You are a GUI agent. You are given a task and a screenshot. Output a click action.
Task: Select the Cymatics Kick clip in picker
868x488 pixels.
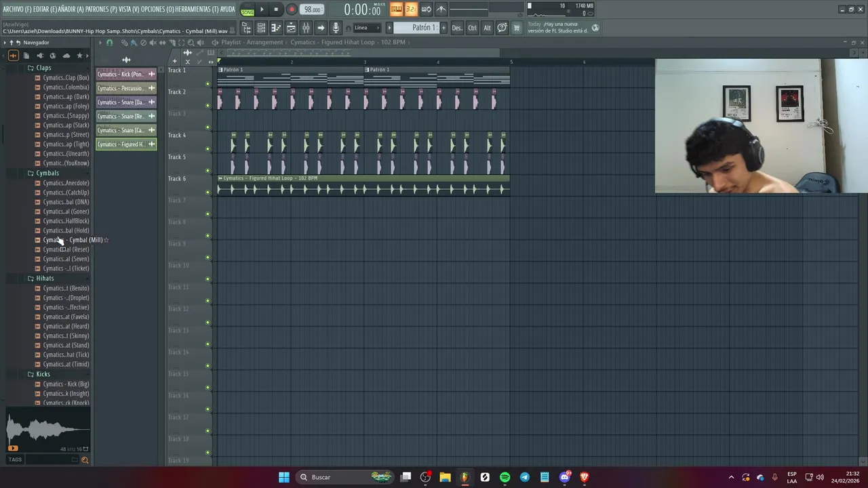[126, 74]
